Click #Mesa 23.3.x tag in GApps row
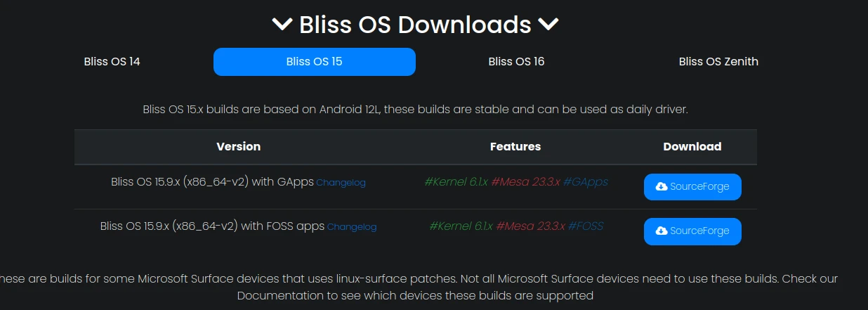Image resolution: width=868 pixels, height=310 pixels. pyautogui.click(x=525, y=182)
